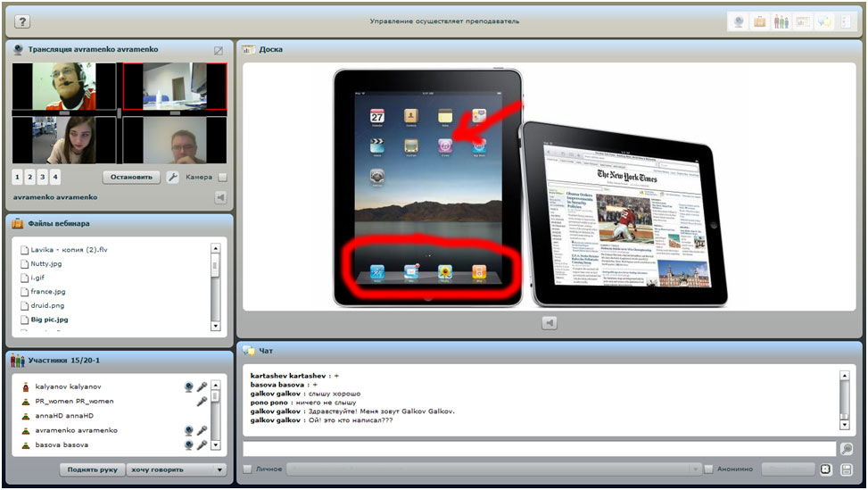Viewport: 868px width, 490px height.
Task: Select file Nutty.jpg
Action: 46,264
